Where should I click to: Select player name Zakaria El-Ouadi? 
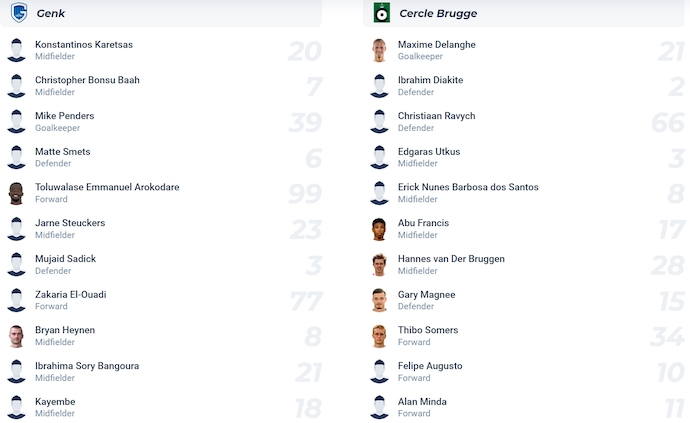tap(70, 294)
